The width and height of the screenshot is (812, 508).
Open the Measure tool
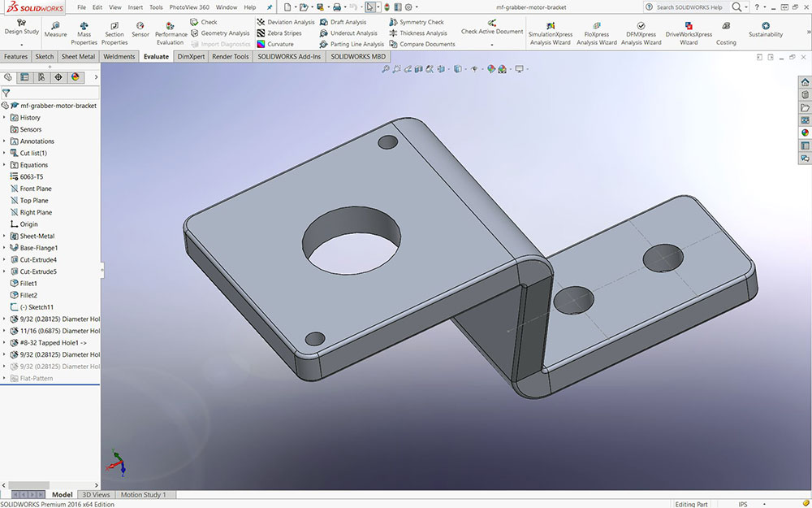coord(55,30)
